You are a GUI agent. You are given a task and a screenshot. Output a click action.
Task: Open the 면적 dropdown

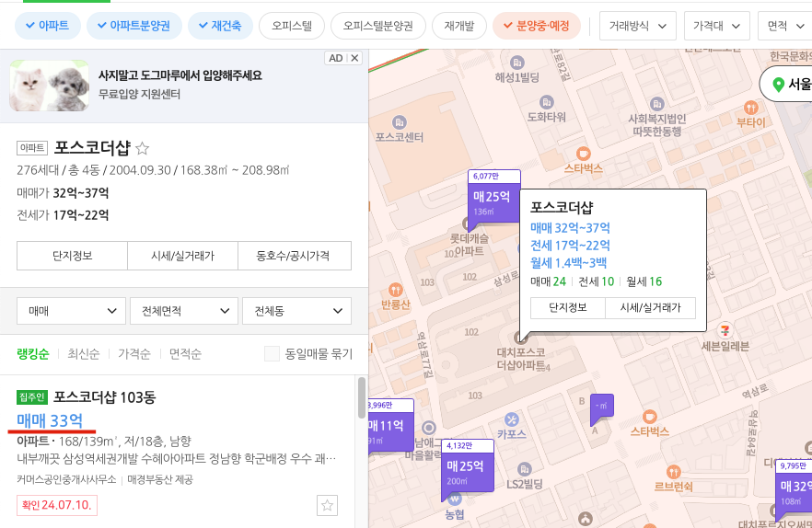pyautogui.click(x=784, y=26)
